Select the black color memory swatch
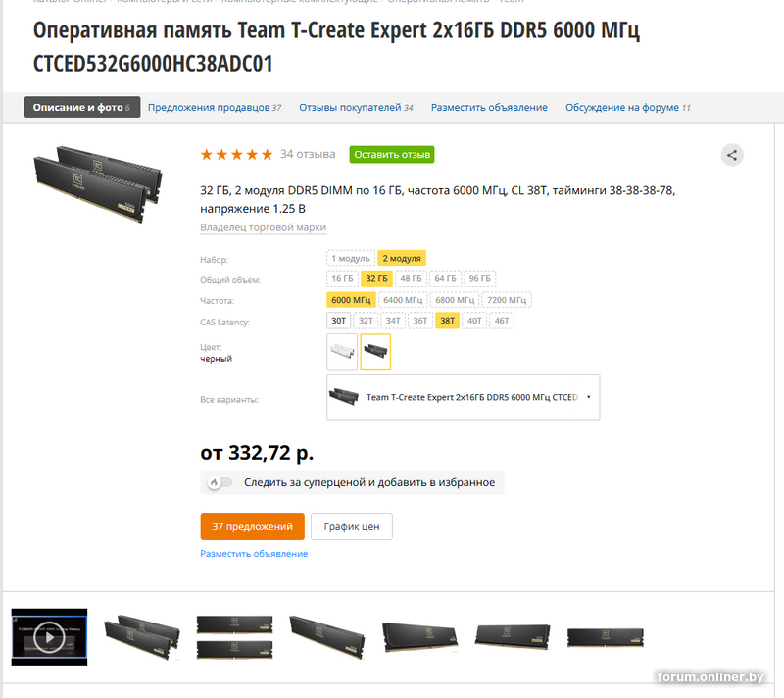The height and width of the screenshot is (698, 784). tap(375, 352)
